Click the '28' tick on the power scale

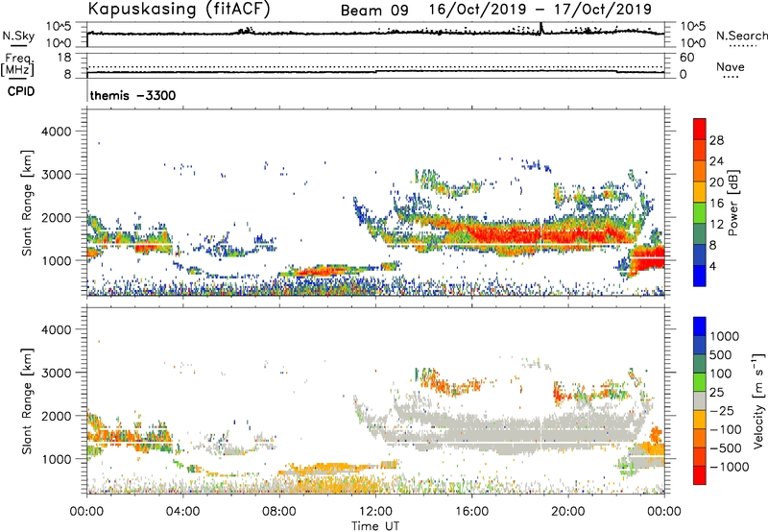(x=716, y=140)
